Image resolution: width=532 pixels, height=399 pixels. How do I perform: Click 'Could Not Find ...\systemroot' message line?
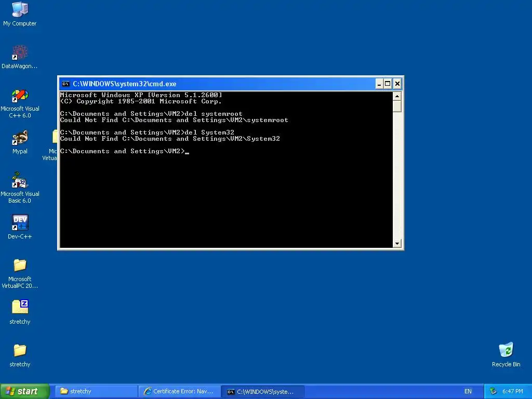pyautogui.click(x=174, y=120)
